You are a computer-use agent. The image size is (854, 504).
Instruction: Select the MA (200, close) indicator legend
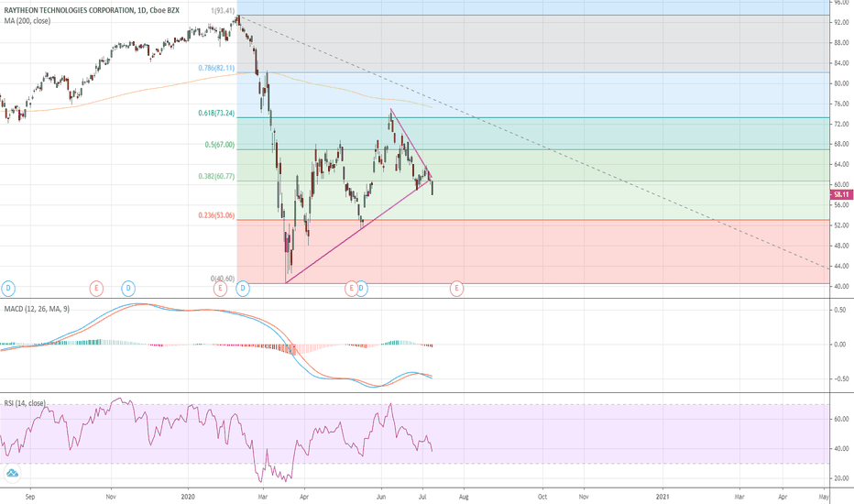[x=27, y=21]
